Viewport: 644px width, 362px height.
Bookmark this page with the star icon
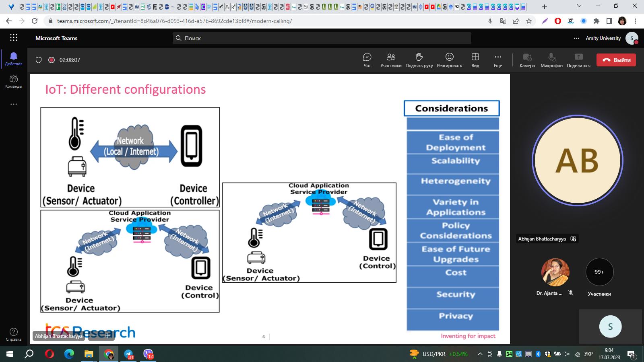529,21
